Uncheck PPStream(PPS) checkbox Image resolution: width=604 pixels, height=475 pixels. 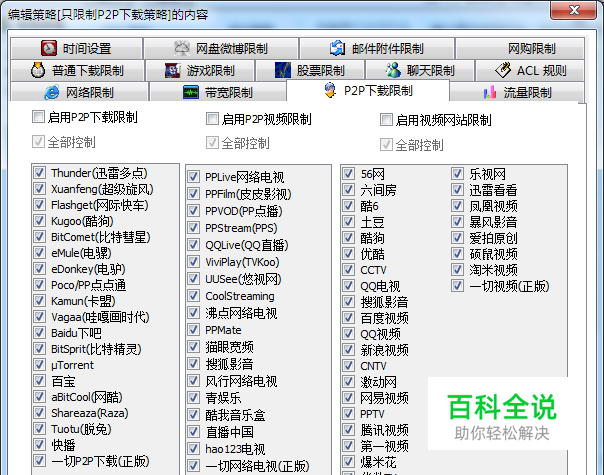pyautogui.click(x=193, y=227)
